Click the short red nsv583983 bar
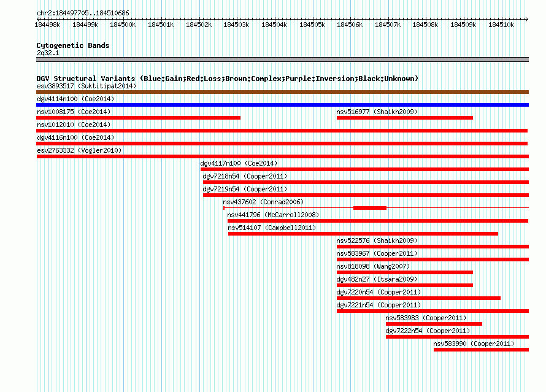 pyautogui.click(x=434, y=324)
